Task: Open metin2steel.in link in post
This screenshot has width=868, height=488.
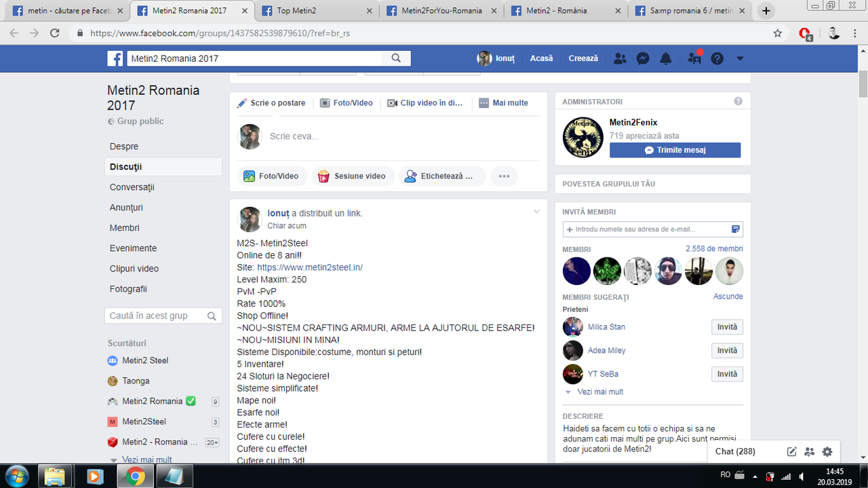Action: pos(310,267)
